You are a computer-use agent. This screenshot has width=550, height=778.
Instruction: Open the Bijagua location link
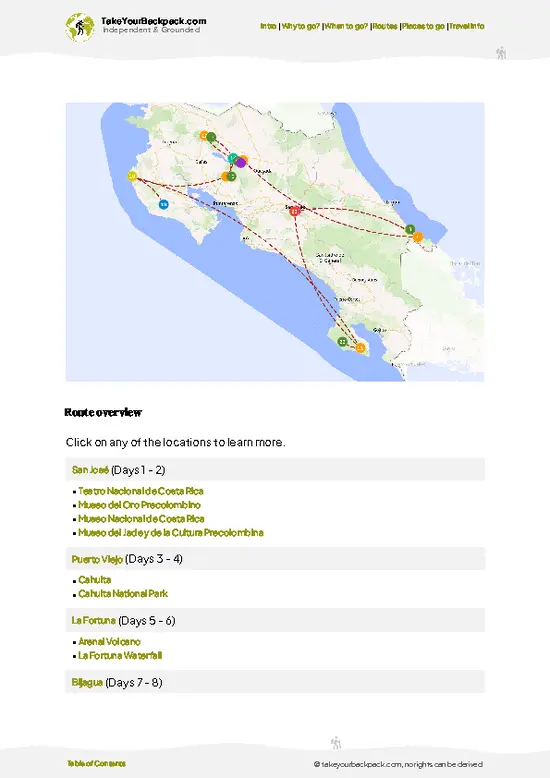(x=87, y=683)
